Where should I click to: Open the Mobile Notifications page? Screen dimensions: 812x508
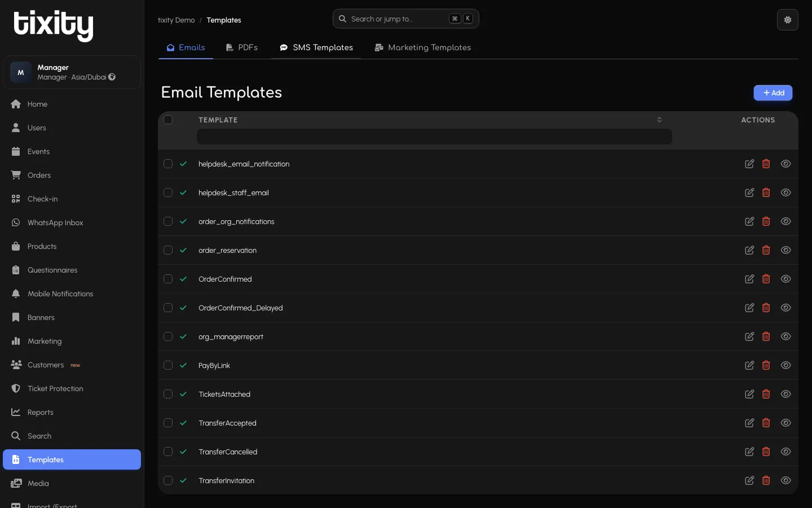(72, 294)
